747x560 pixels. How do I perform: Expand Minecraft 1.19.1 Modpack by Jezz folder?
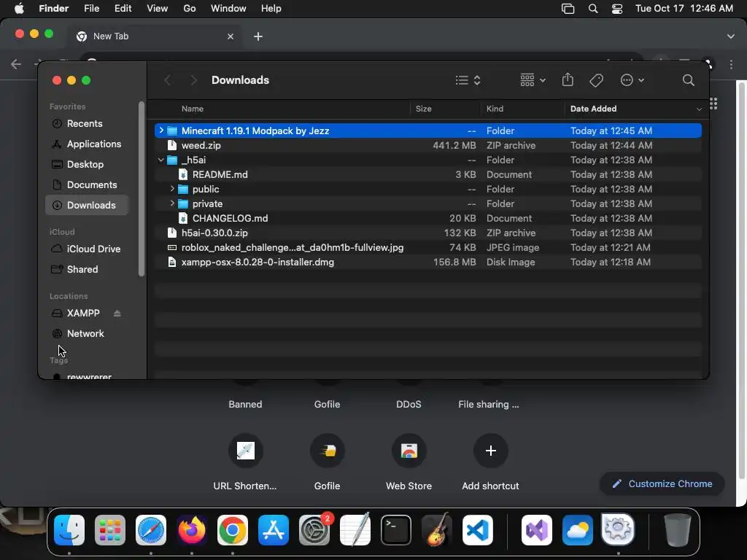click(x=161, y=131)
